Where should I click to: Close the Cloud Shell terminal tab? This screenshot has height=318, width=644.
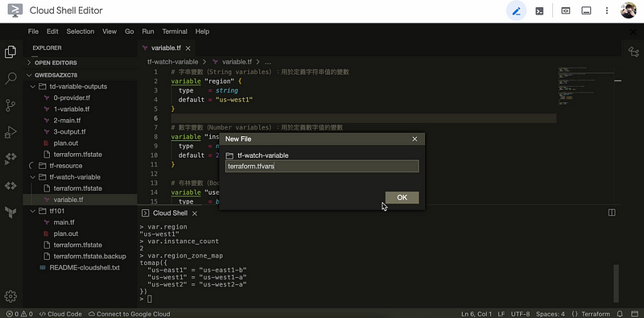coord(195,213)
